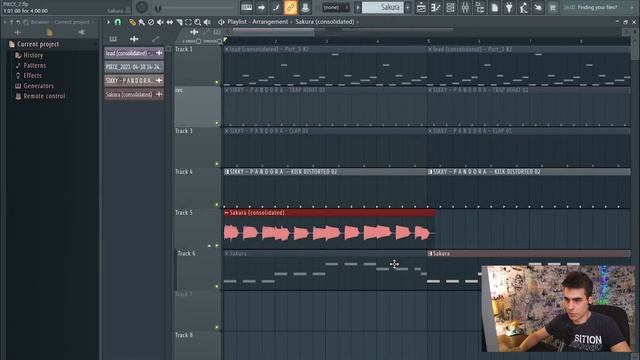The height and width of the screenshot is (360, 640).
Task: Click Finding your files hint panel
Action: (597, 7)
